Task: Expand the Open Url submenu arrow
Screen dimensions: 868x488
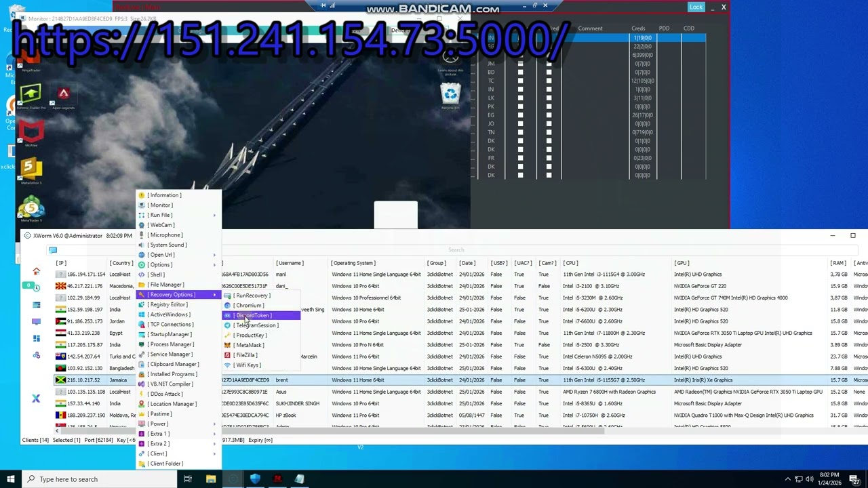Action: [x=214, y=255]
